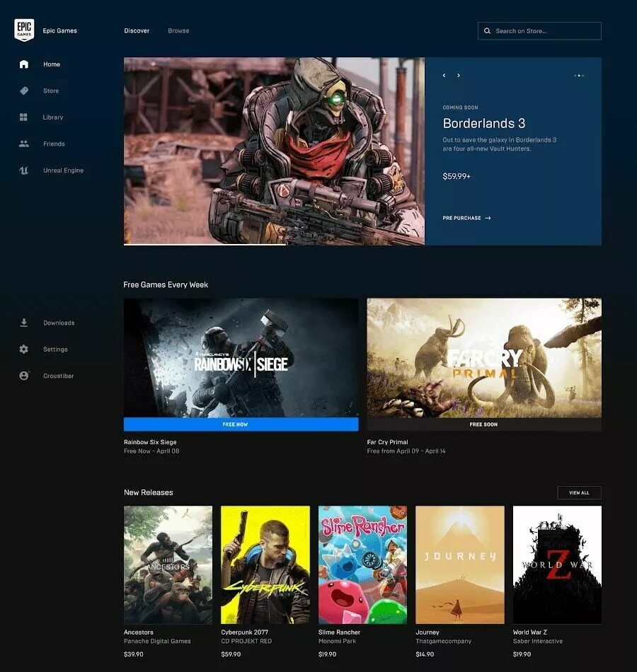Screen dimensions: 637x672
Task: Open your game Library
Action: pyautogui.click(x=23, y=117)
